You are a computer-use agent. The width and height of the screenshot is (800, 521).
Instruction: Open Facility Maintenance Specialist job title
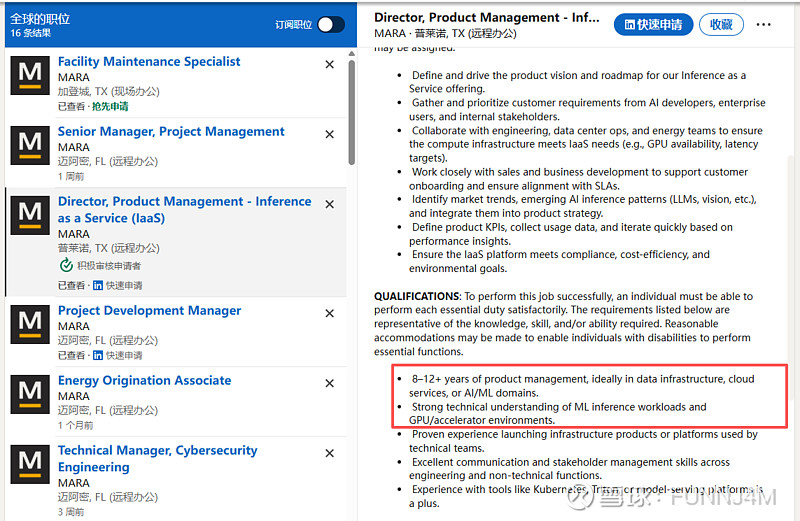pos(149,61)
